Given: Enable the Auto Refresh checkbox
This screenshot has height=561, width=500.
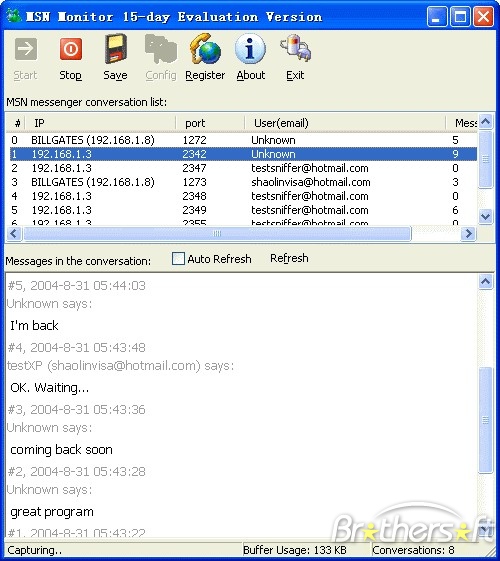Looking at the screenshot, I should click(178, 258).
